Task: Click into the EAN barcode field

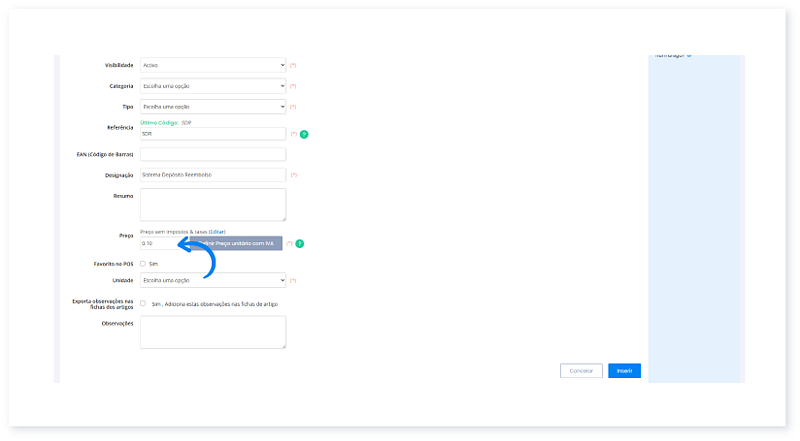Action: click(x=213, y=154)
